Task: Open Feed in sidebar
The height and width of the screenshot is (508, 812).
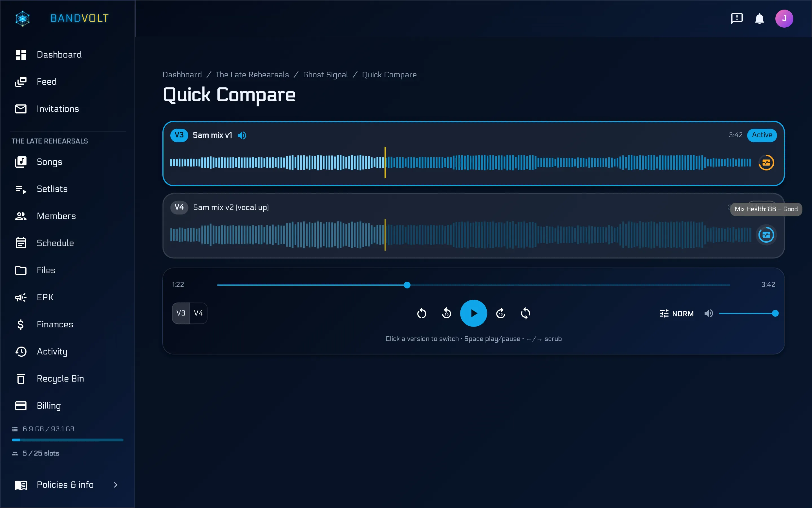Action: pos(67,82)
